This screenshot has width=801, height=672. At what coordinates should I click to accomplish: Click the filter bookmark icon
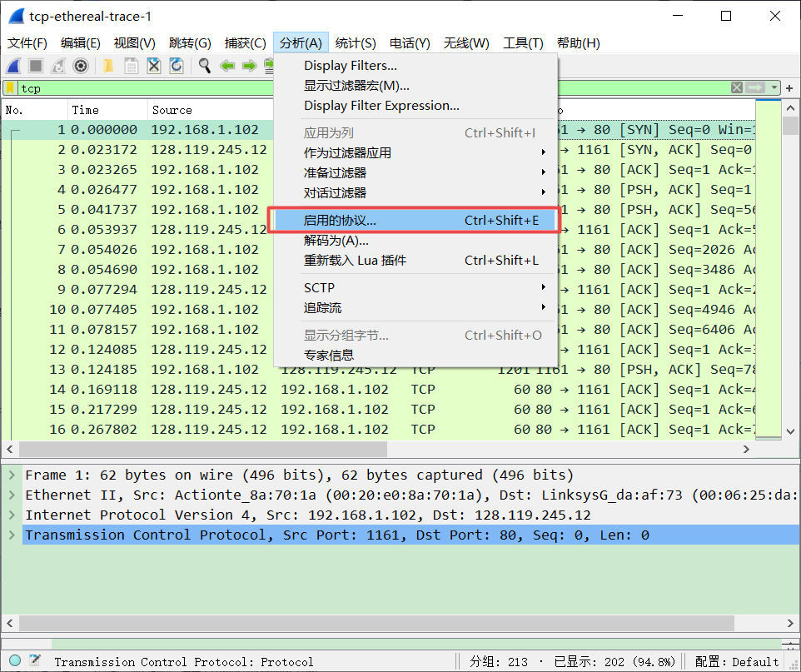point(10,88)
